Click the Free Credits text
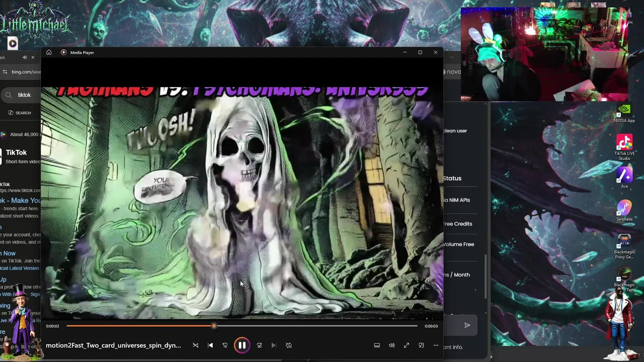 pos(457,224)
